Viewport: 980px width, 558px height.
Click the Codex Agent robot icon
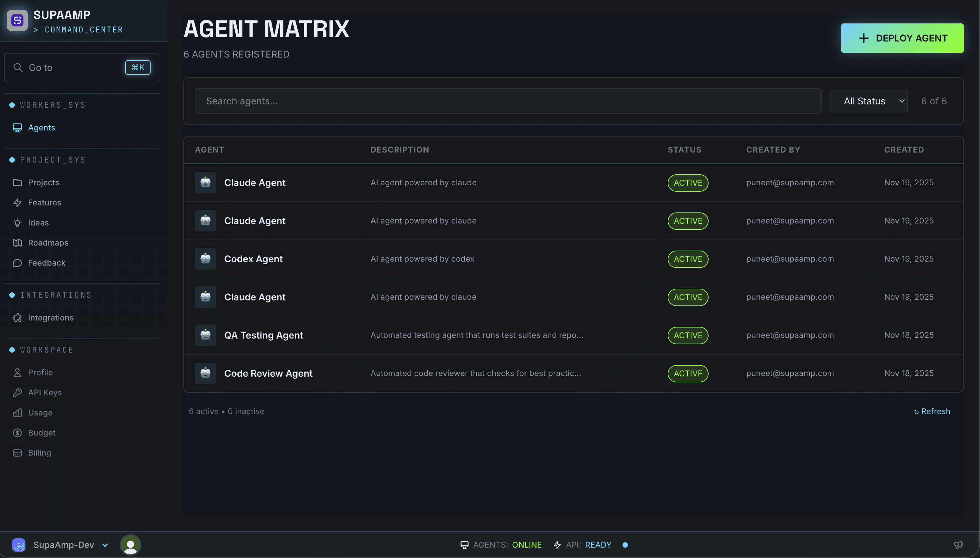click(x=206, y=259)
